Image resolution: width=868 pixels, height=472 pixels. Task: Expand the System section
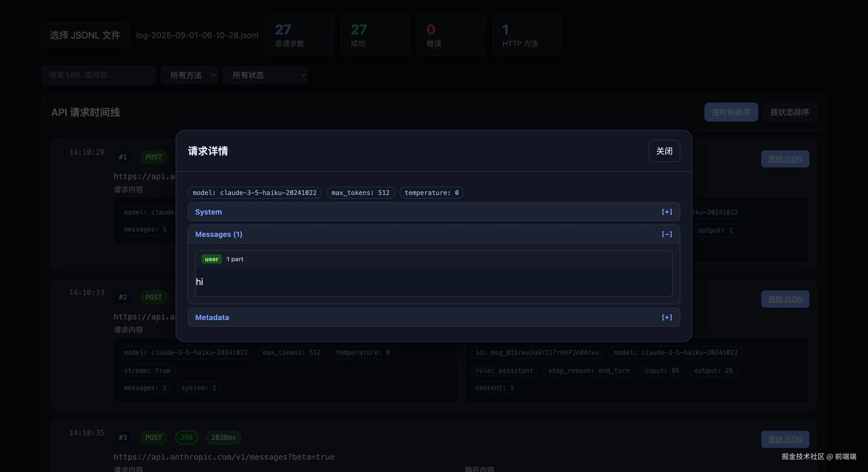(434, 212)
